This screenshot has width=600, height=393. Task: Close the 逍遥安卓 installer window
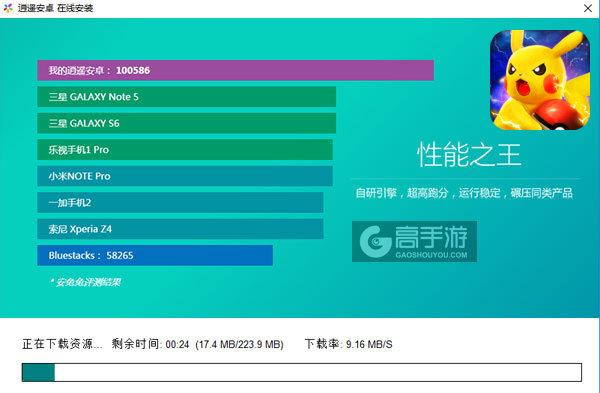click(x=588, y=8)
